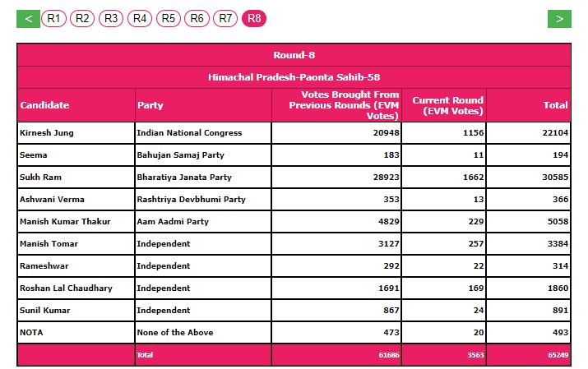Screen dimensions: 588x369
Task: View round R5 results
Action: tap(169, 18)
